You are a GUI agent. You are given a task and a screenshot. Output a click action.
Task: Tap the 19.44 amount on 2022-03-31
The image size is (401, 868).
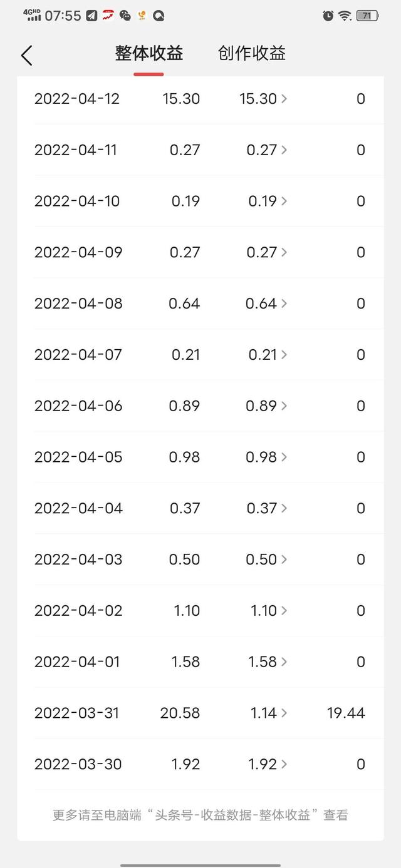click(345, 713)
